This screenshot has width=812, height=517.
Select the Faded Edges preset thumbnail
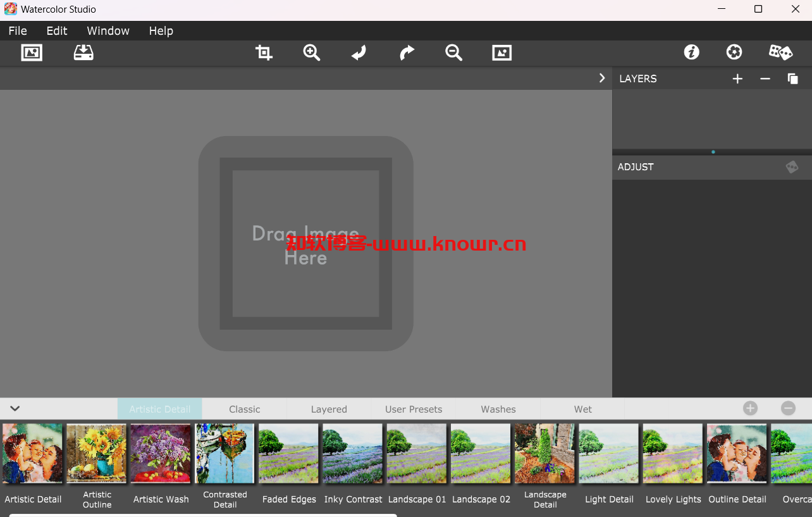[x=289, y=454]
